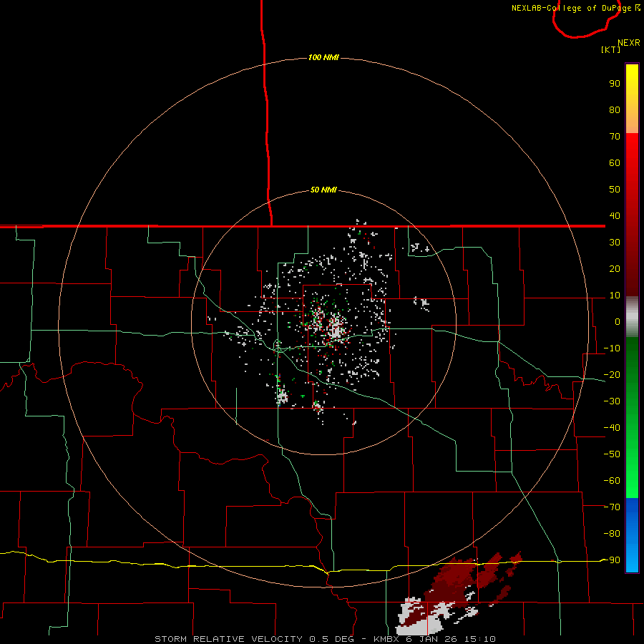644x644 pixels.
Task: Click the positive 70 scale value
Action: point(615,137)
